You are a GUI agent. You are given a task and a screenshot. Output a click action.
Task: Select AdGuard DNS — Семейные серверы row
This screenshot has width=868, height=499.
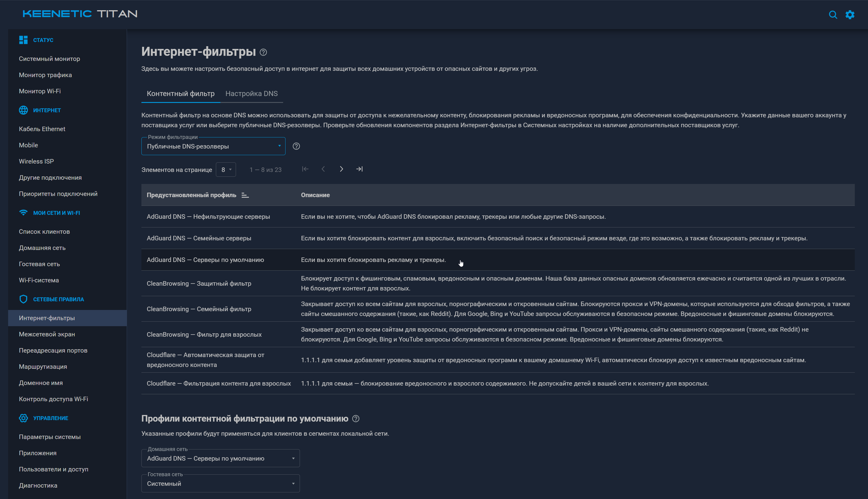tap(498, 238)
